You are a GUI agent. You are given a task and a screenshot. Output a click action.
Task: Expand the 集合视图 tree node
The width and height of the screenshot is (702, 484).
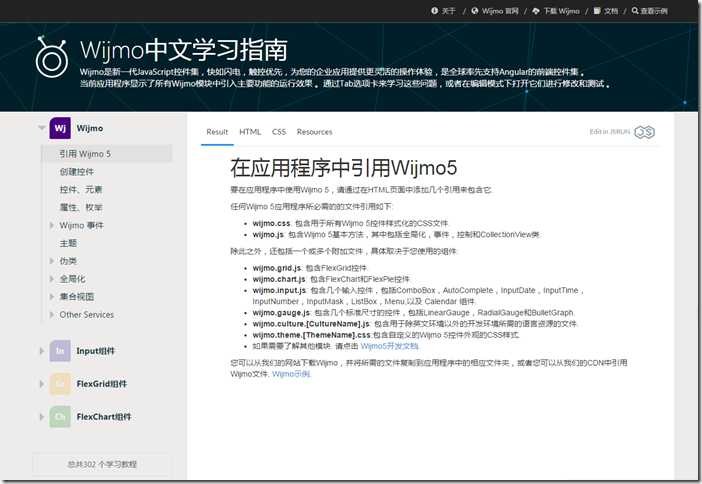[51, 297]
